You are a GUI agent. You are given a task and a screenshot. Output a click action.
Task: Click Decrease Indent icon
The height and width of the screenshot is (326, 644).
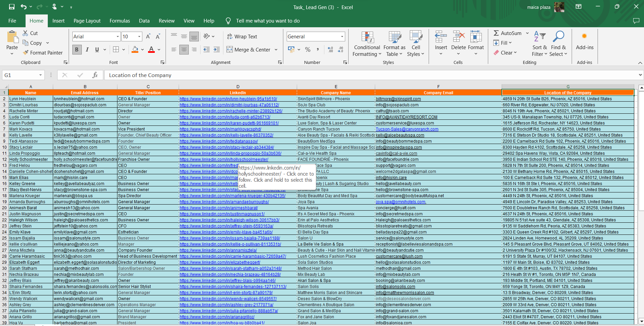point(207,49)
